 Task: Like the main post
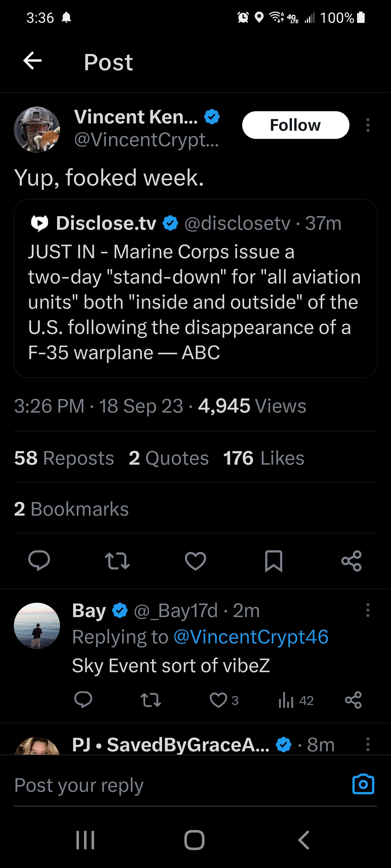[x=195, y=561]
